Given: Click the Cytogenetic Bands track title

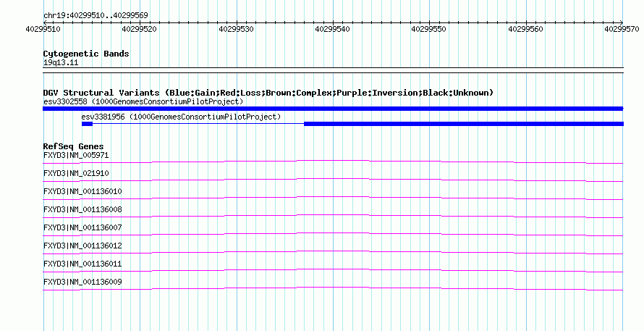Looking at the screenshot, I should [x=86, y=54].
